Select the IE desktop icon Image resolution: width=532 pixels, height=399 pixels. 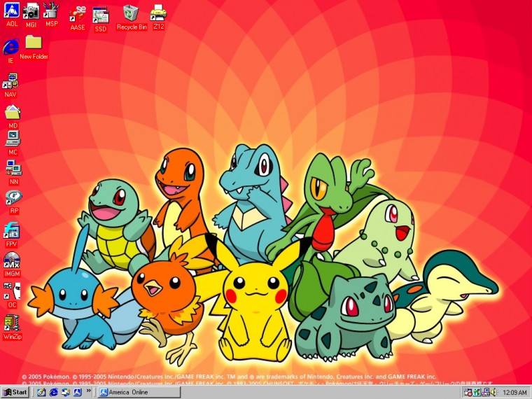(11, 51)
